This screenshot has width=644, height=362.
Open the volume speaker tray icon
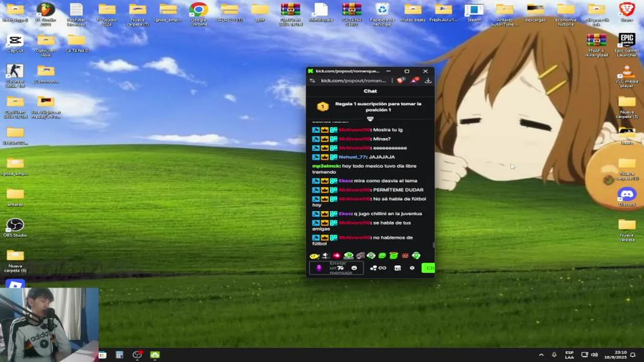click(x=594, y=355)
